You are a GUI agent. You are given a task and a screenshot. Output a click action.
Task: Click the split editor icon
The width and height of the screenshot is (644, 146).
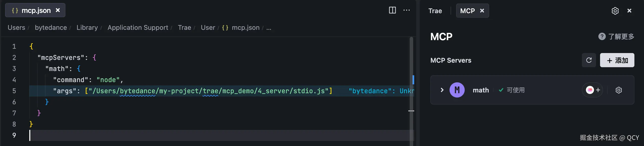click(392, 10)
